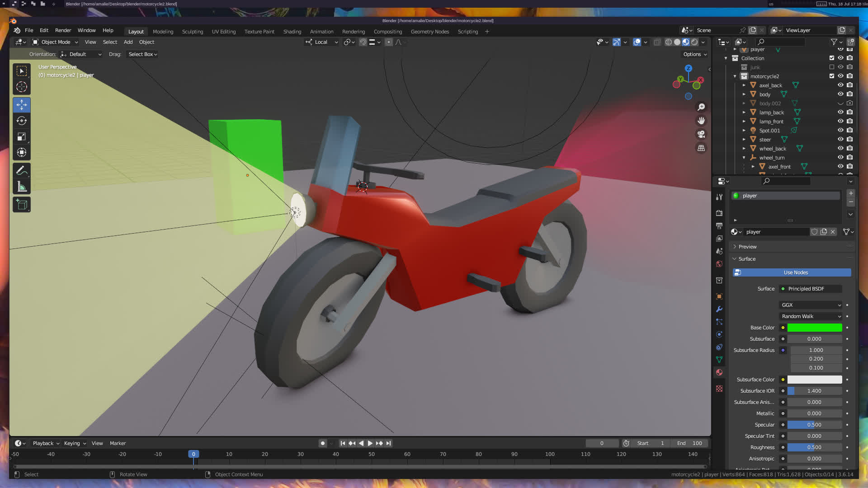This screenshot has height=488, width=868.
Task: Check the junk collection checkbox
Action: (831, 67)
